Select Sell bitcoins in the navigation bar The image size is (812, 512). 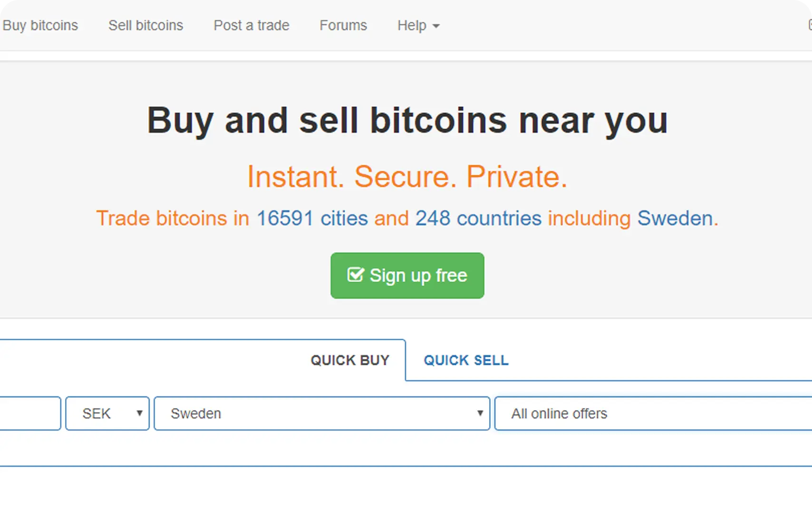tap(145, 25)
